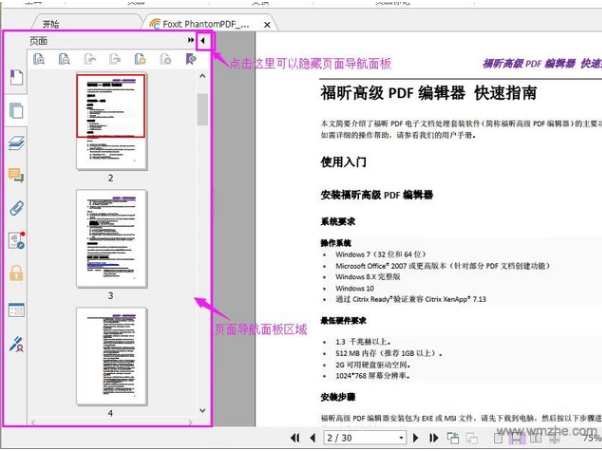Image resolution: width=602 pixels, height=451 pixels.
Task: Click the purple bookmark thumbnail option icon
Action: 191,59
